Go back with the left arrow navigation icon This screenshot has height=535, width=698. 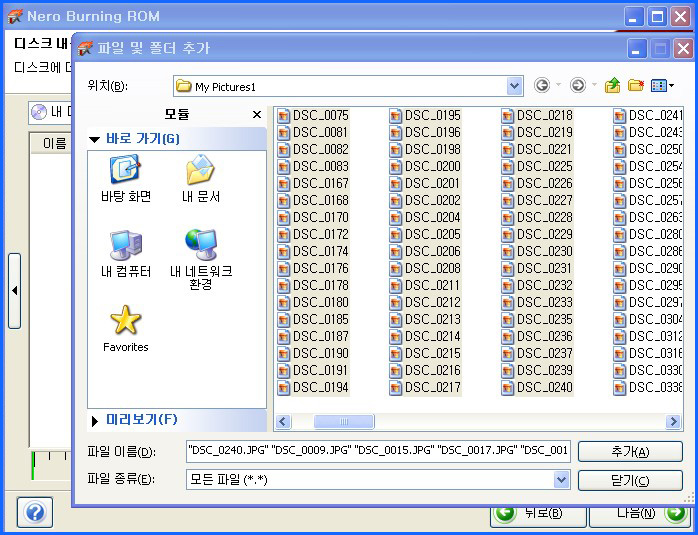(542, 85)
